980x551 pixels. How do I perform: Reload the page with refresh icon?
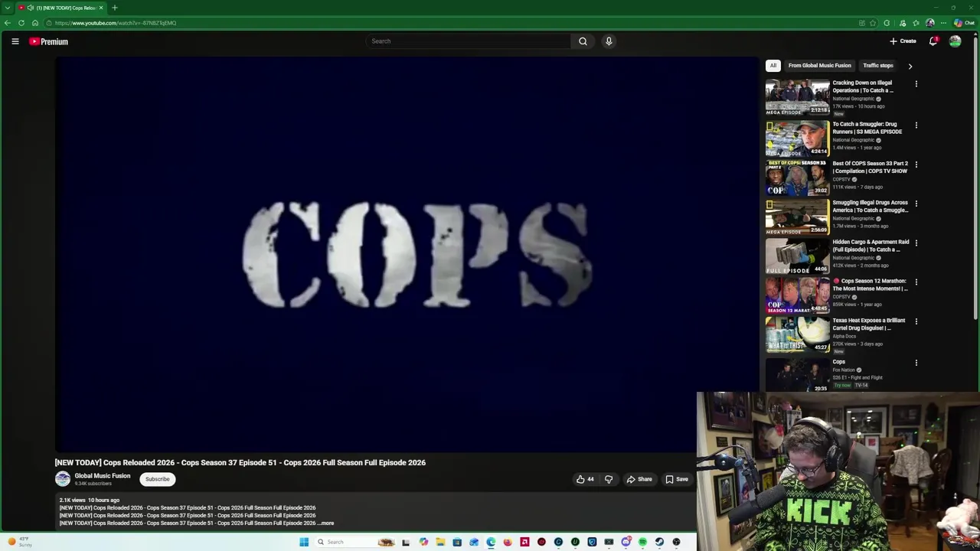(x=21, y=23)
